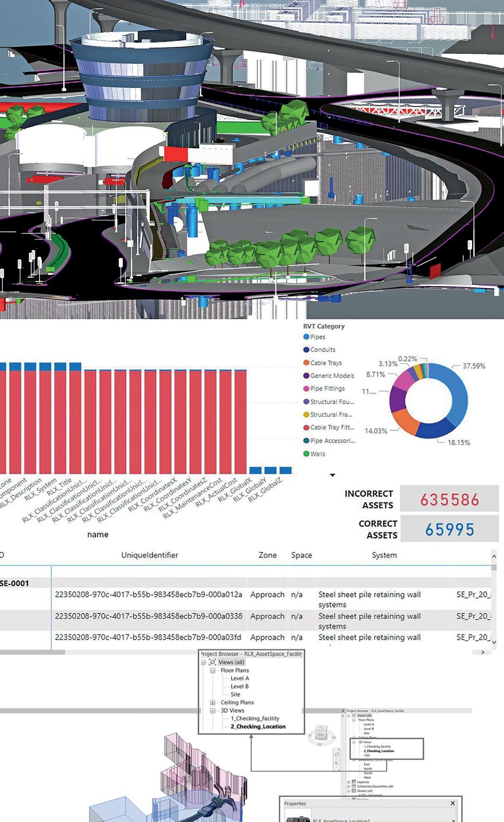Click the RLX_GlobalZ axis label on bar chart

(x=266, y=489)
